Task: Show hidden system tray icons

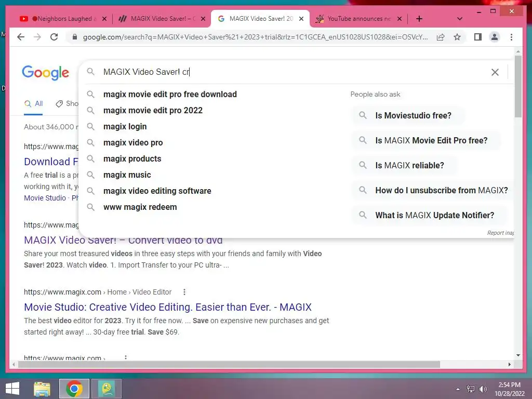Action: [458, 389]
